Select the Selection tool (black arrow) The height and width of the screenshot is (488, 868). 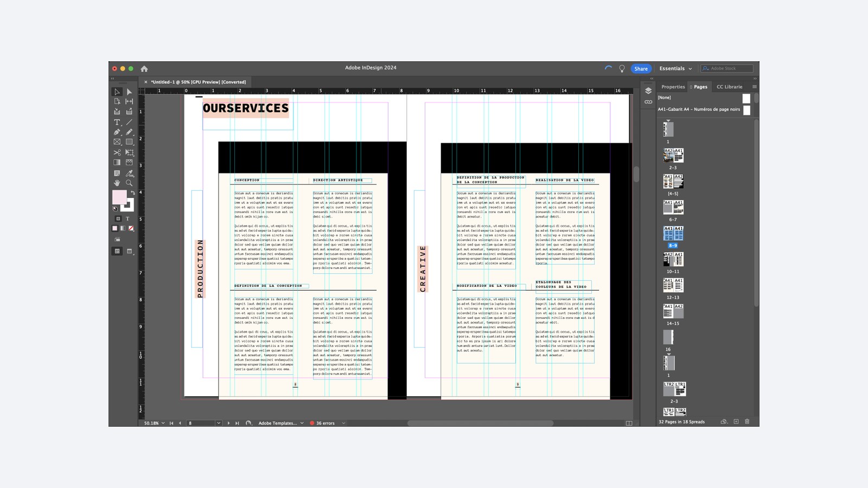pos(117,92)
